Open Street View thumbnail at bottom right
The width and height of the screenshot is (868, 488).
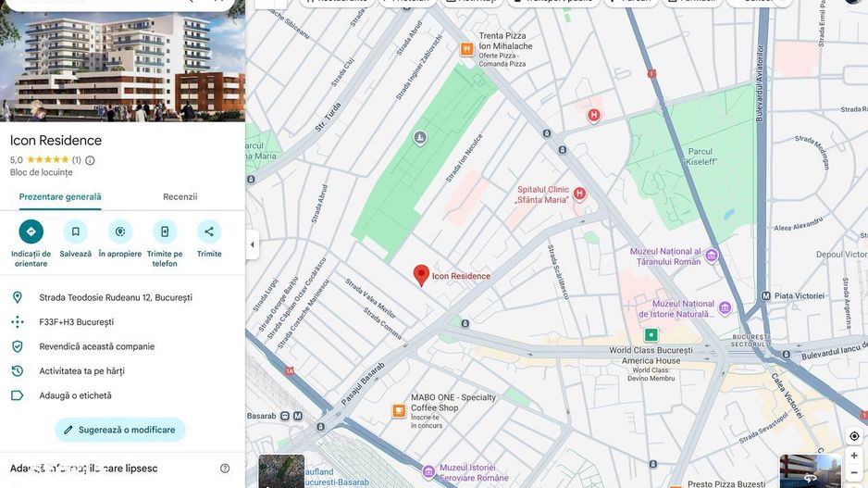810,470
